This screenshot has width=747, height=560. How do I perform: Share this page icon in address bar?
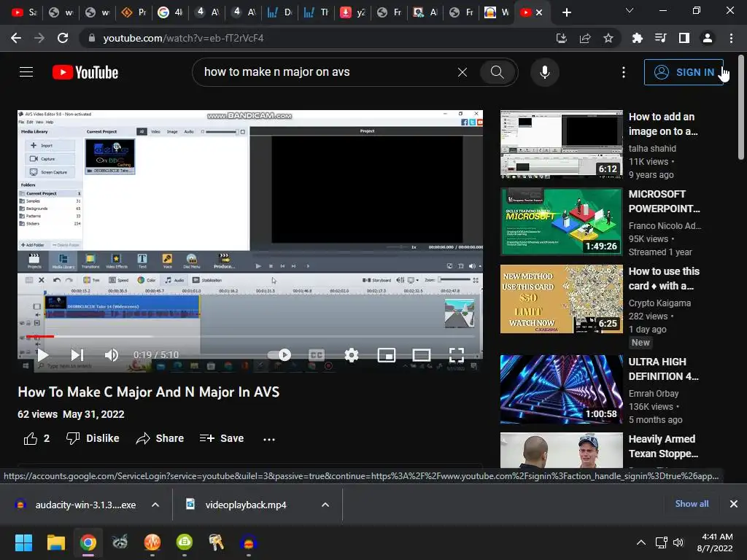click(x=585, y=38)
